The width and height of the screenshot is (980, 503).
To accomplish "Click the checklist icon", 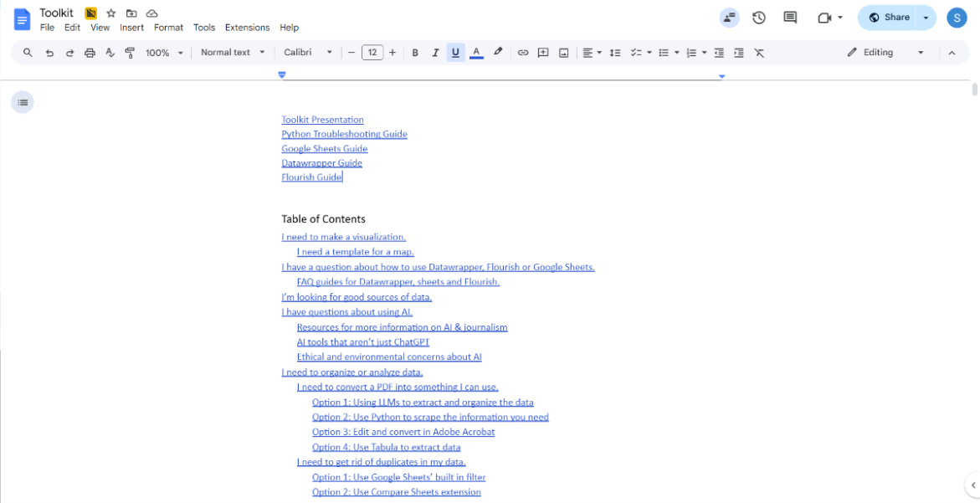I will tap(636, 53).
